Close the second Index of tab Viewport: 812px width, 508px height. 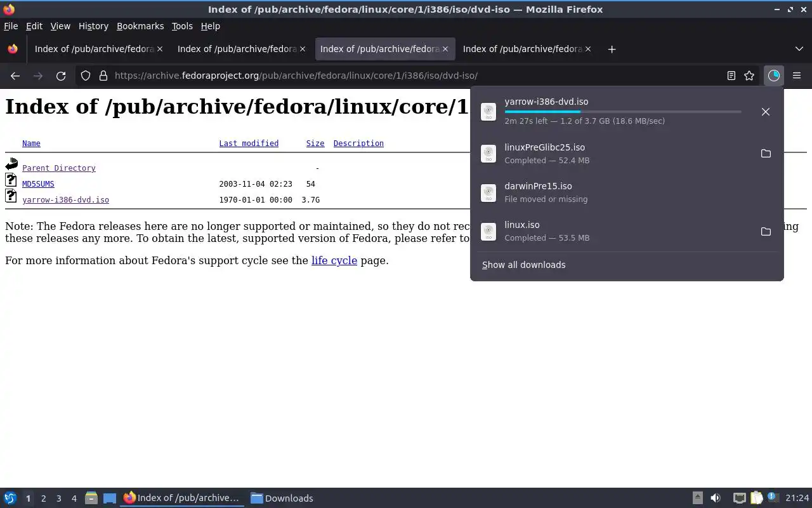303,49
